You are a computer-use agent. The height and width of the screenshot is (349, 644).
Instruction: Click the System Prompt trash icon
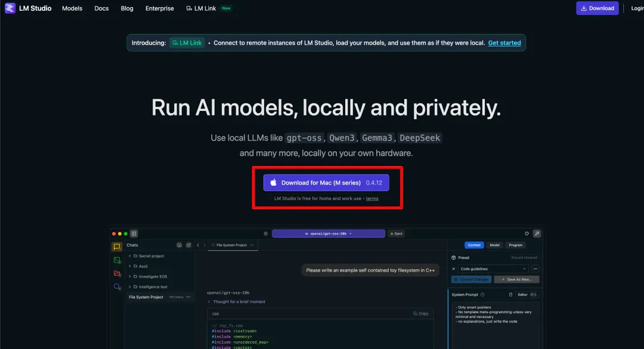pos(510,294)
